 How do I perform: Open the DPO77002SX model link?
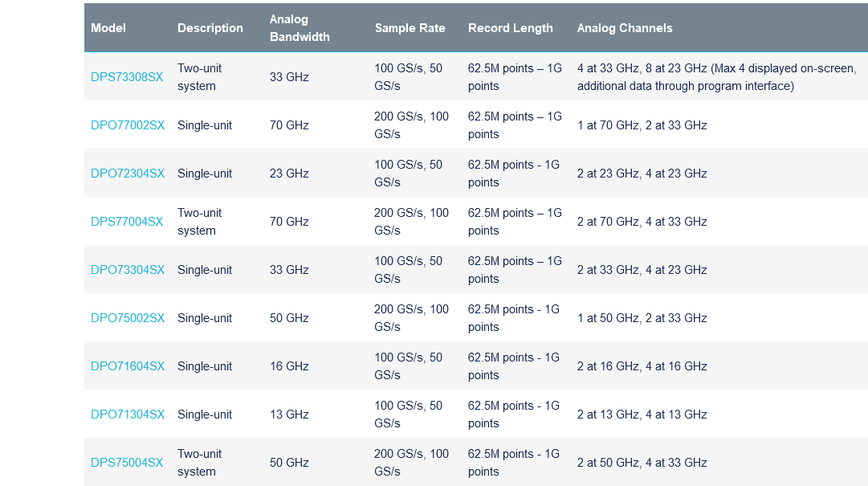tap(128, 125)
